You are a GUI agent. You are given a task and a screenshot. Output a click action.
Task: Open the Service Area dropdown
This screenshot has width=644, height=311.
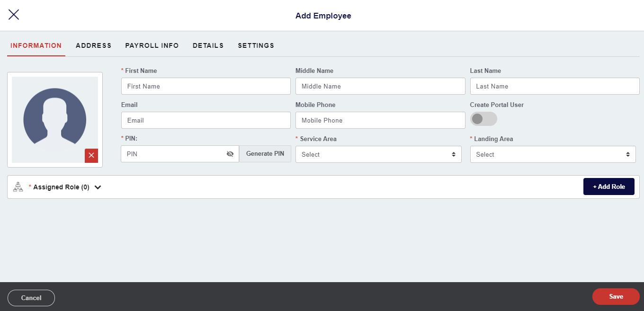point(378,154)
